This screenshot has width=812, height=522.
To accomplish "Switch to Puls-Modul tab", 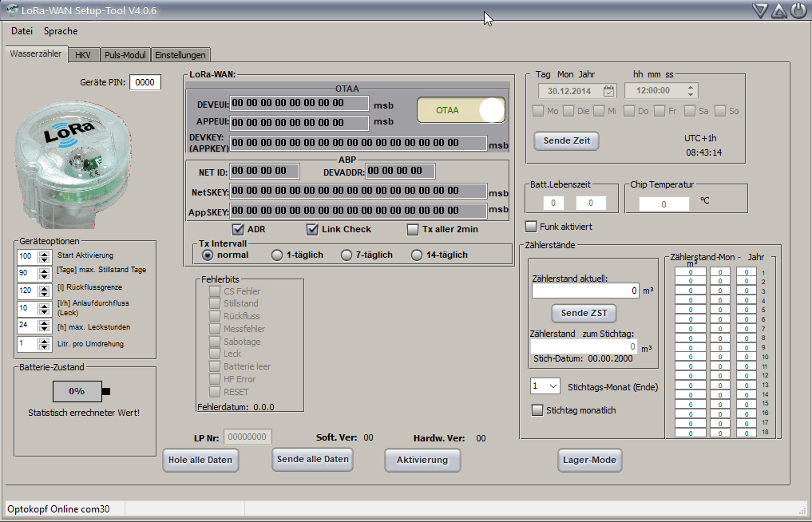I will 125,55.
